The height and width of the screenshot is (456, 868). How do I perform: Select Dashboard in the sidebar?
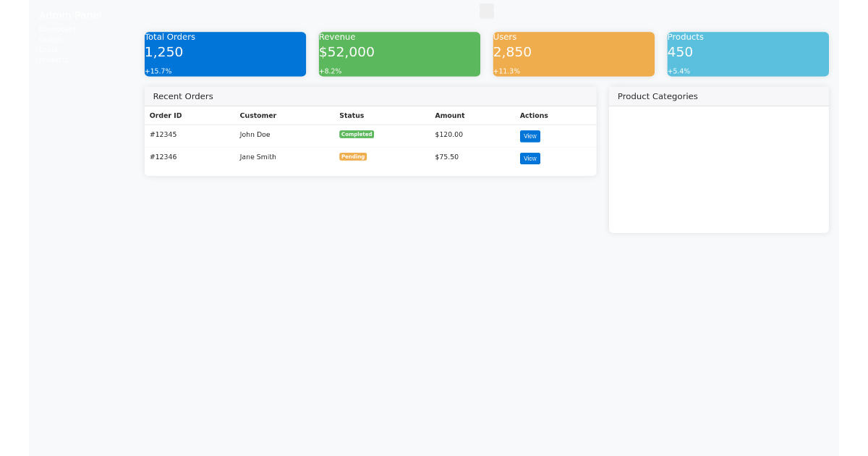[x=56, y=30]
